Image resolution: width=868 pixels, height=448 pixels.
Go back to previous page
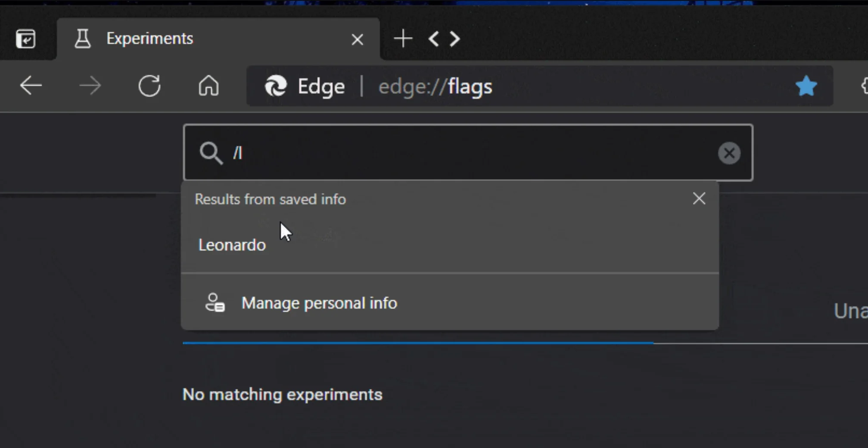[x=31, y=86]
